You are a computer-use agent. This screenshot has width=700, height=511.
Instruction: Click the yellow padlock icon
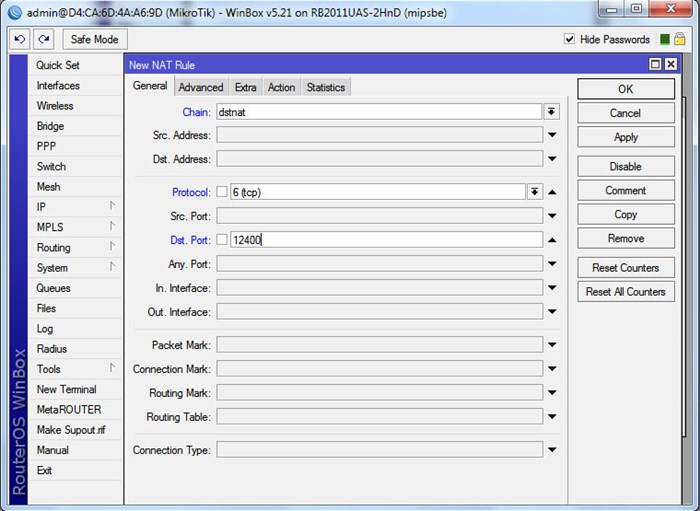pos(679,39)
